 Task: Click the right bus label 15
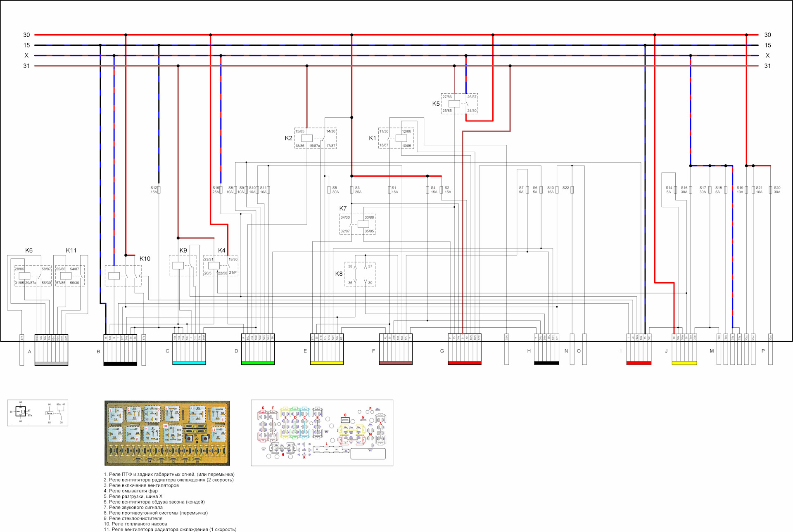point(767,45)
